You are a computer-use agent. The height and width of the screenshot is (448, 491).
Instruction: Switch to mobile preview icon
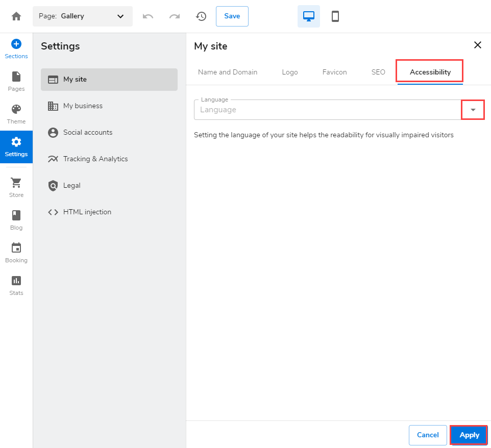pos(335,16)
